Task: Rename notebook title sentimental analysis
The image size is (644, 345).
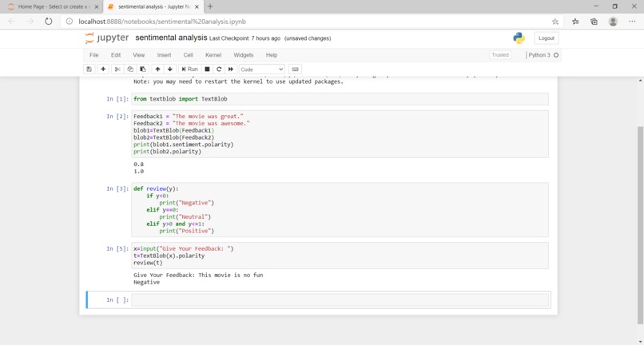Action: click(171, 38)
